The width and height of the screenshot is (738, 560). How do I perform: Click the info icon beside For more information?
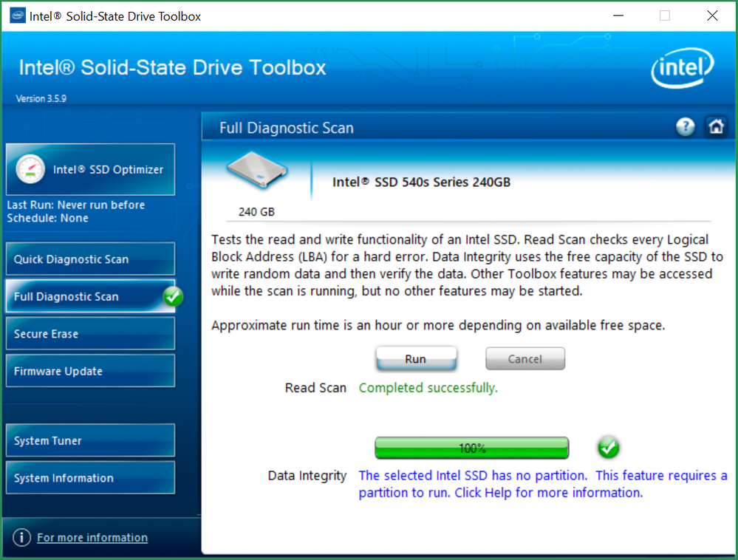tap(22, 537)
